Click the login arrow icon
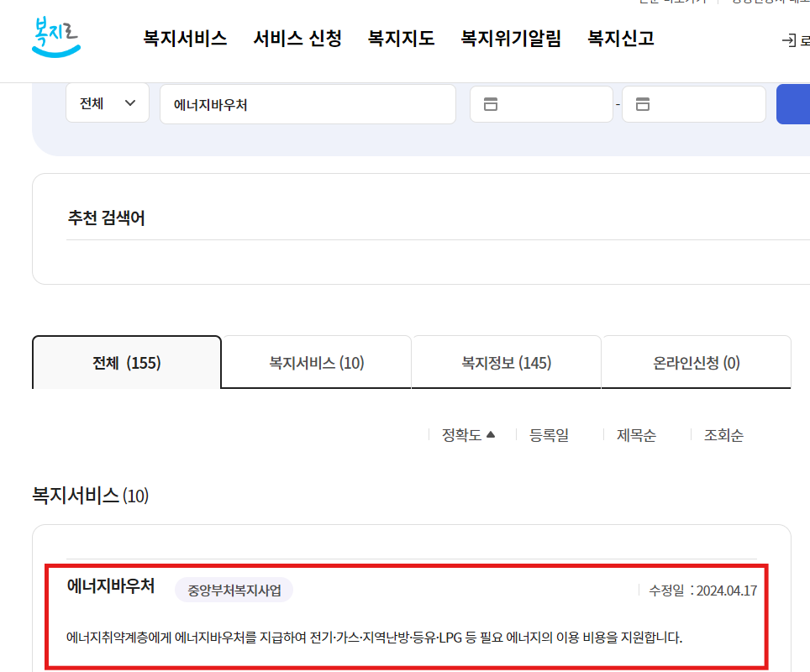 pyautogui.click(x=789, y=40)
